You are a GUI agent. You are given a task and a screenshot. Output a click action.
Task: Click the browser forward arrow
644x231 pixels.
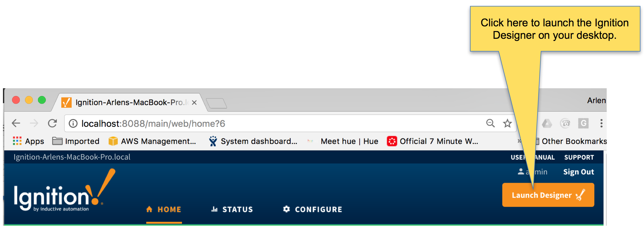coord(34,123)
